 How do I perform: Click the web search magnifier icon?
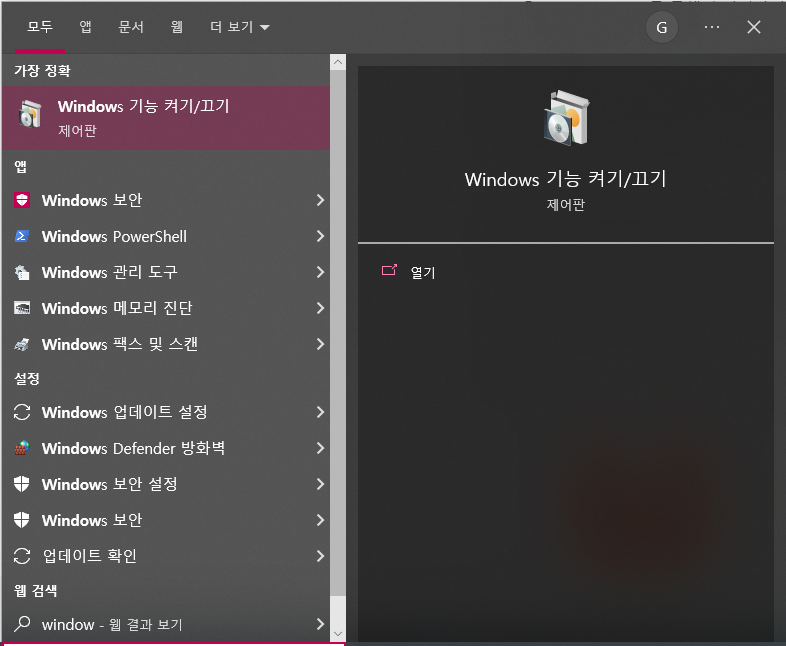coord(22,623)
